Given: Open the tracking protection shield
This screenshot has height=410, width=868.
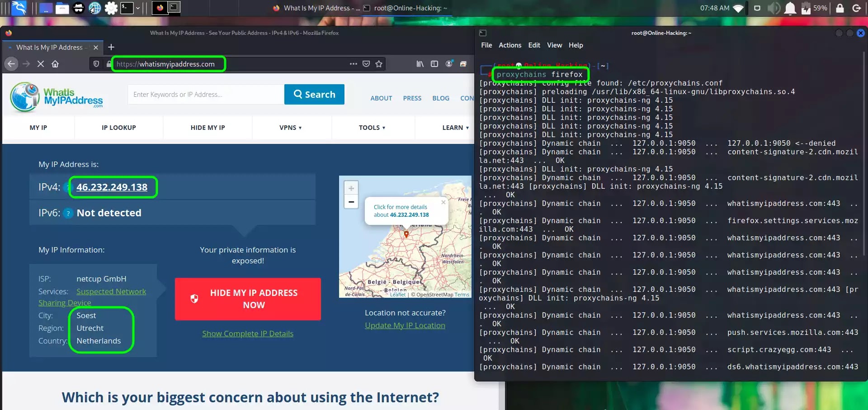Looking at the screenshot, I should pyautogui.click(x=96, y=64).
